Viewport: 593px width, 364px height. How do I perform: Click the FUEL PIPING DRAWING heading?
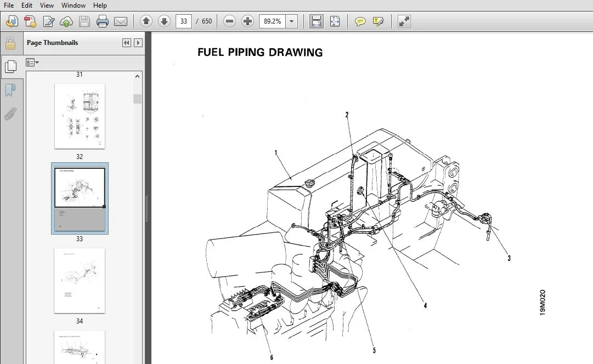[260, 52]
